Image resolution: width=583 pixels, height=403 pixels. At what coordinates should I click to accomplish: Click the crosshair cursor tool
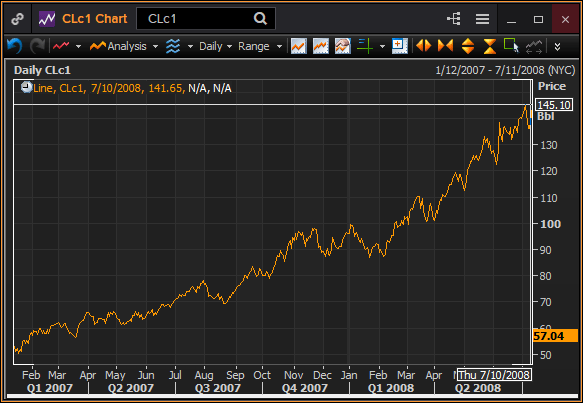pyautogui.click(x=365, y=46)
